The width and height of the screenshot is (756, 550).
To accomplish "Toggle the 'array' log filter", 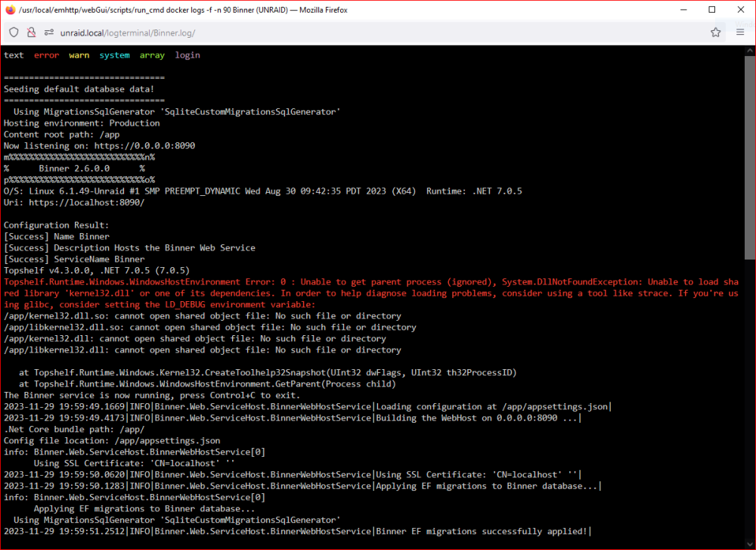I will pos(152,55).
